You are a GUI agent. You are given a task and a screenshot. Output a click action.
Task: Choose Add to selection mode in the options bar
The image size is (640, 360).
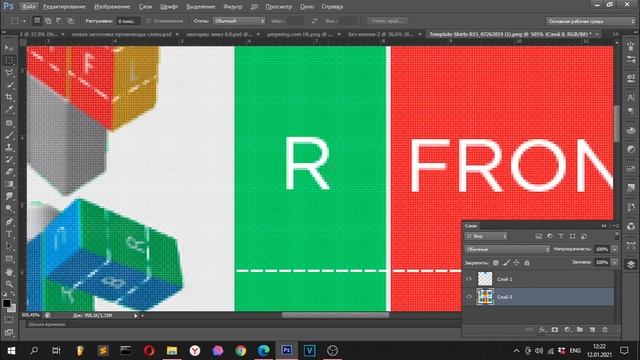point(48,21)
